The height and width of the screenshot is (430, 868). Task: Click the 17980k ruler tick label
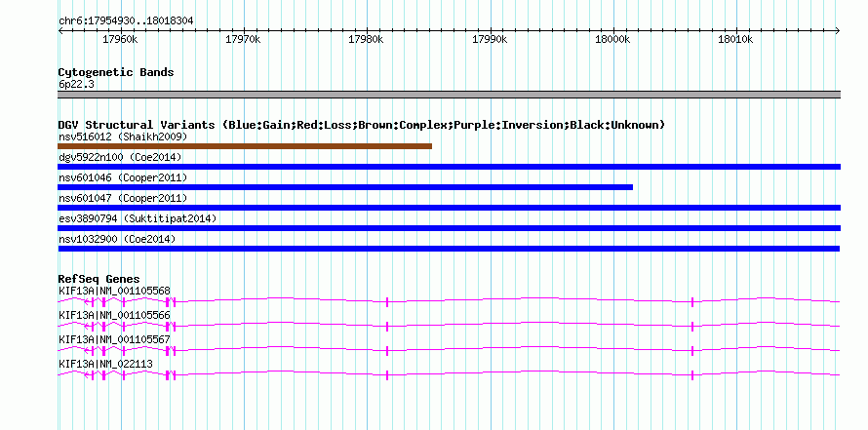tap(366, 40)
